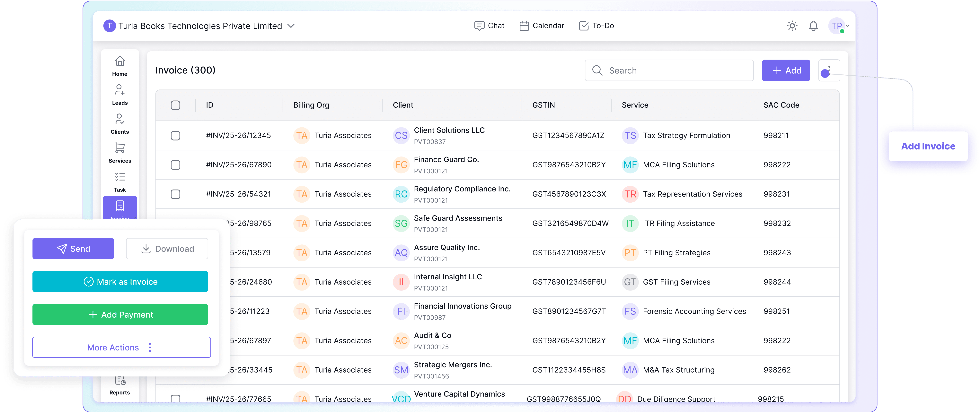Open the More Actions dropdown
This screenshot has height=412, width=980.
(121, 347)
